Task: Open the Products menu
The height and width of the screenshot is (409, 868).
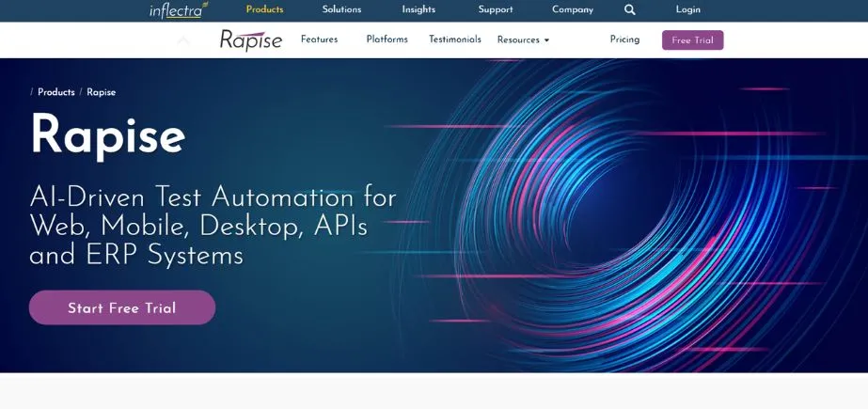Action: click(x=264, y=9)
